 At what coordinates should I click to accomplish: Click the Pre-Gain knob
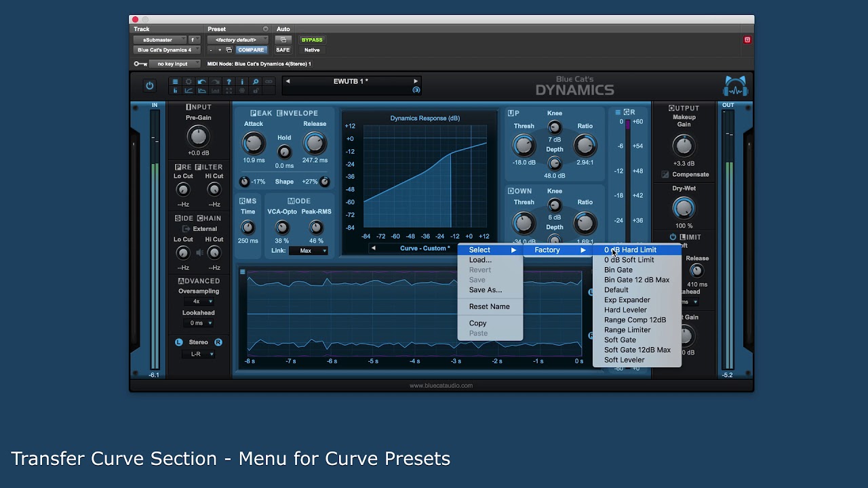click(x=198, y=136)
